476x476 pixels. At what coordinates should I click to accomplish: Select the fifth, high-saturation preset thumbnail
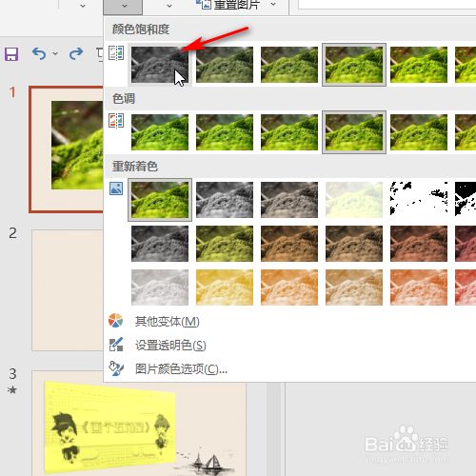pos(419,65)
